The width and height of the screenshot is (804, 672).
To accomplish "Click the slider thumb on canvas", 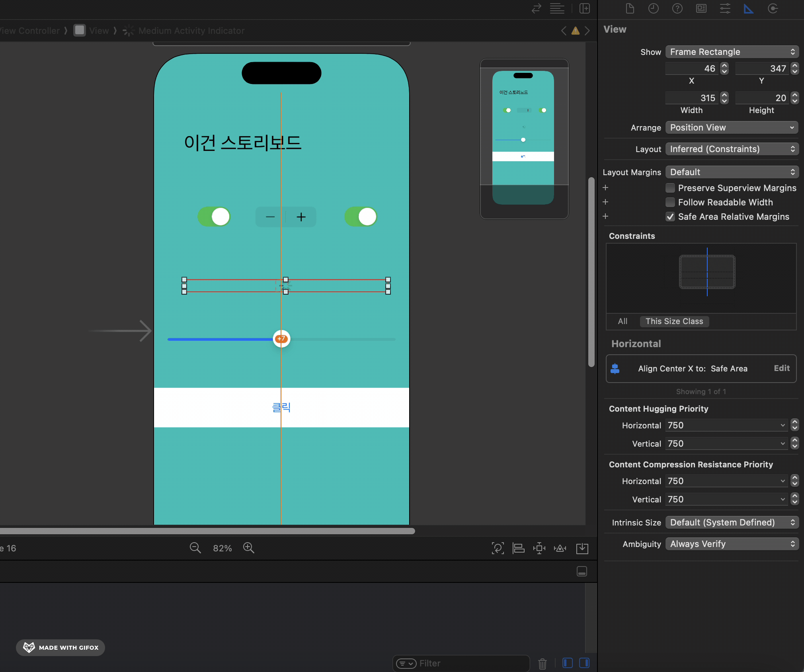I will pyautogui.click(x=281, y=339).
